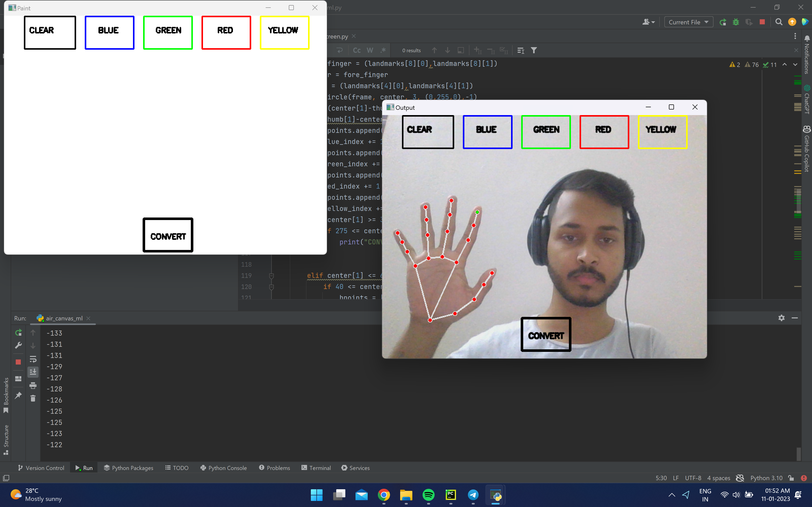Open Search Everywhere with the magnifier icon
The height and width of the screenshot is (507, 812).
[x=779, y=22]
